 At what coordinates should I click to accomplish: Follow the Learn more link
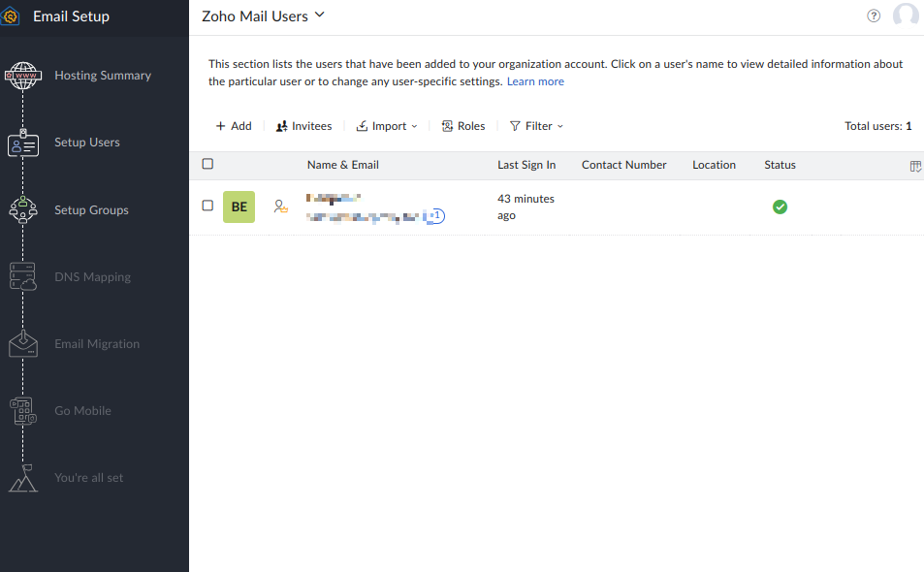click(535, 81)
